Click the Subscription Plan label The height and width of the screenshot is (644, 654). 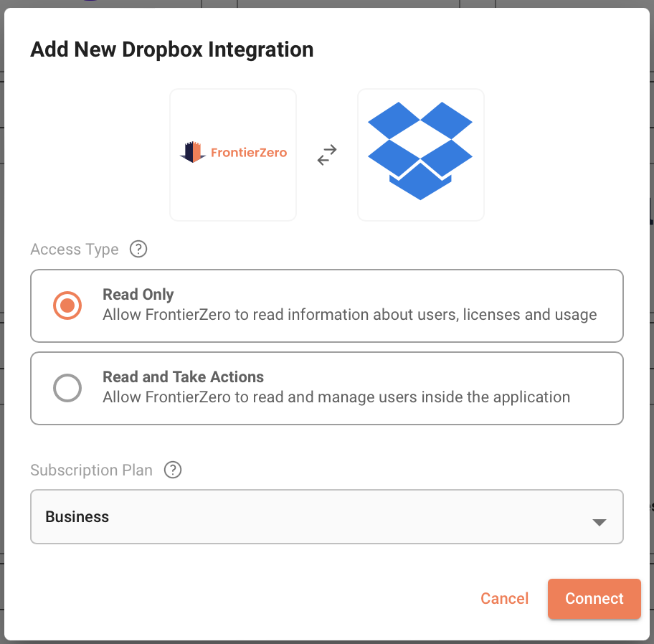[x=91, y=470]
